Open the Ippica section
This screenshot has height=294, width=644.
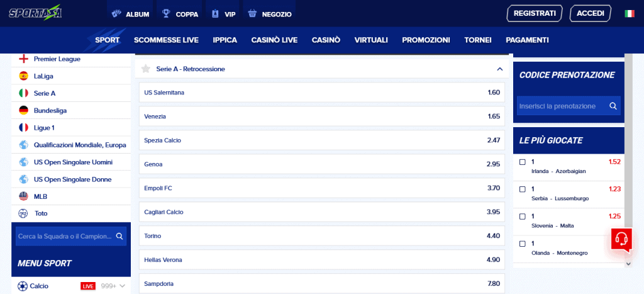click(x=225, y=40)
